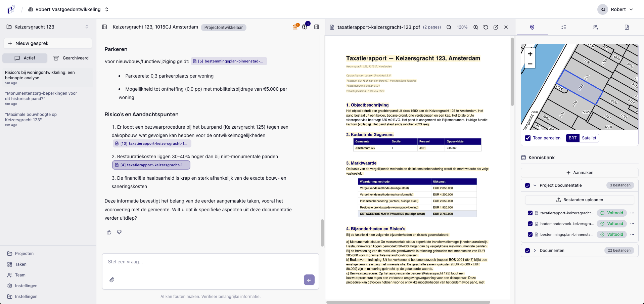Open the tasks checklist panel in right sidebar
This screenshot has width=644, height=304.
pos(563,27)
